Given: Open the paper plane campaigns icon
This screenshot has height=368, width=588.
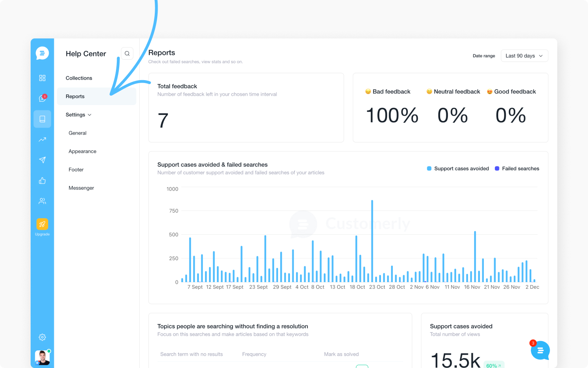Looking at the screenshot, I should click(x=42, y=160).
